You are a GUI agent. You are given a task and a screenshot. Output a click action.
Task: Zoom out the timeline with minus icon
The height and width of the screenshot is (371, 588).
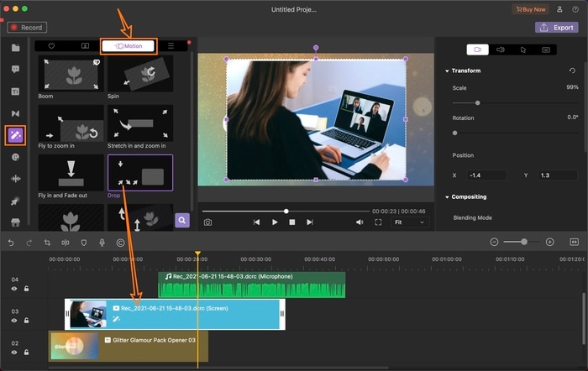click(494, 242)
